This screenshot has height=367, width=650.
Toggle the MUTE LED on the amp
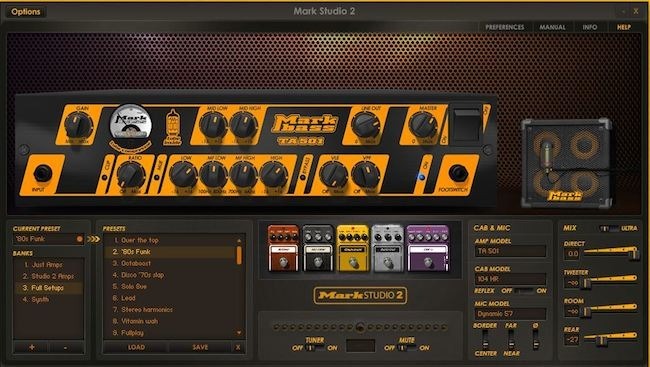point(157,177)
